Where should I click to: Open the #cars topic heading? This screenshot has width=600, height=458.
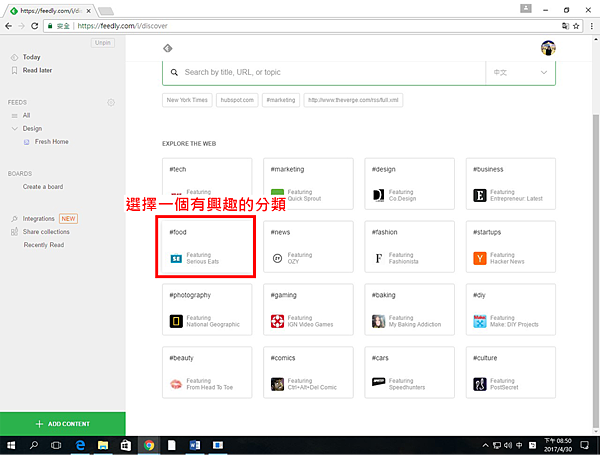(x=380, y=358)
